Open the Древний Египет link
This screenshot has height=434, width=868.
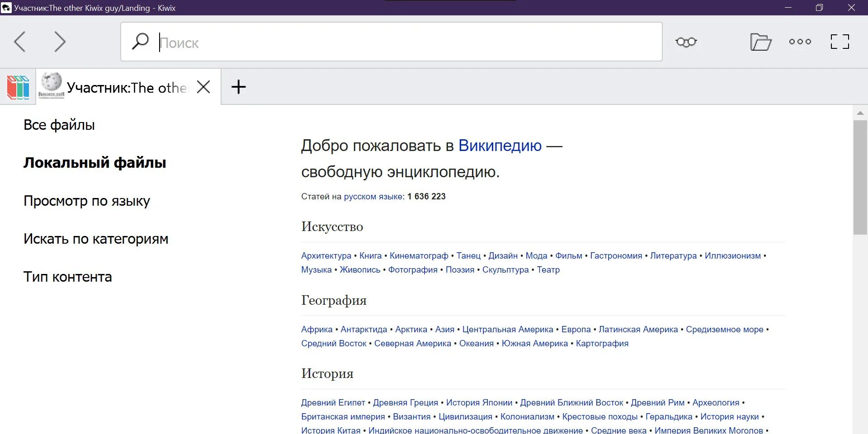(x=333, y=403)
